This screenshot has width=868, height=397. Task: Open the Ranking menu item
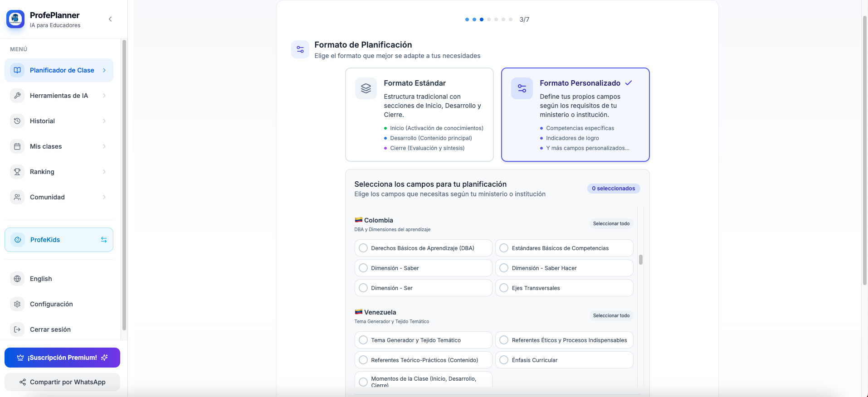pyautogui.click(x=59, y=172)
